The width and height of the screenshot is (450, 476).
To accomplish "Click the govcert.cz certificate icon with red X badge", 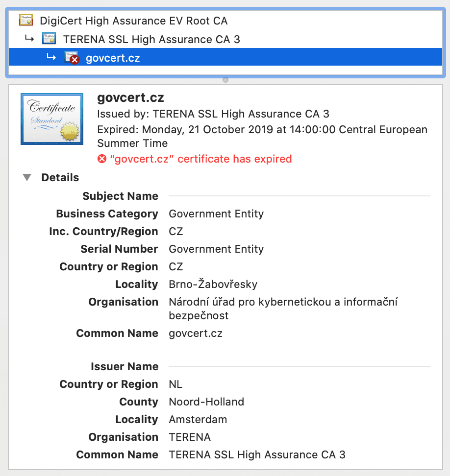I will coord(72,57).
